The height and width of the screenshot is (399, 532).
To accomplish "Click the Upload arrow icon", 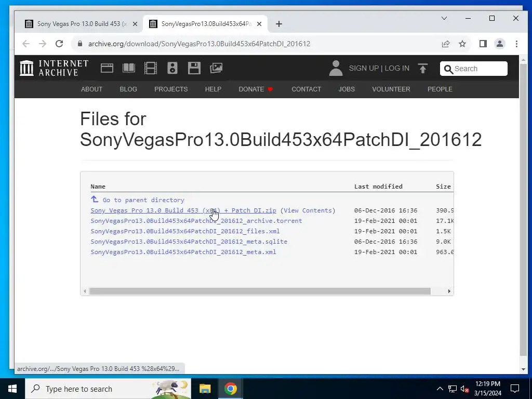I will 423,68.
